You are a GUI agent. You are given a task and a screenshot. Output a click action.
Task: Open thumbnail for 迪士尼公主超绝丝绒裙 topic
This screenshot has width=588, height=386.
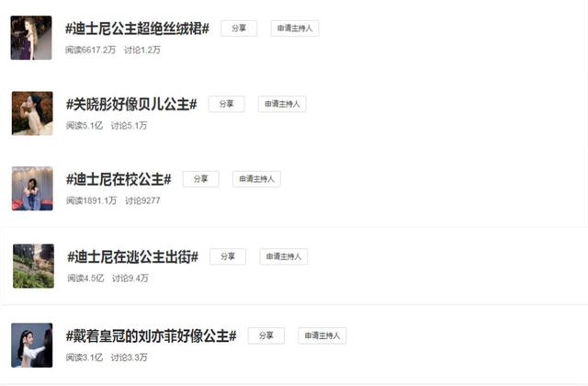pos(31,38)
